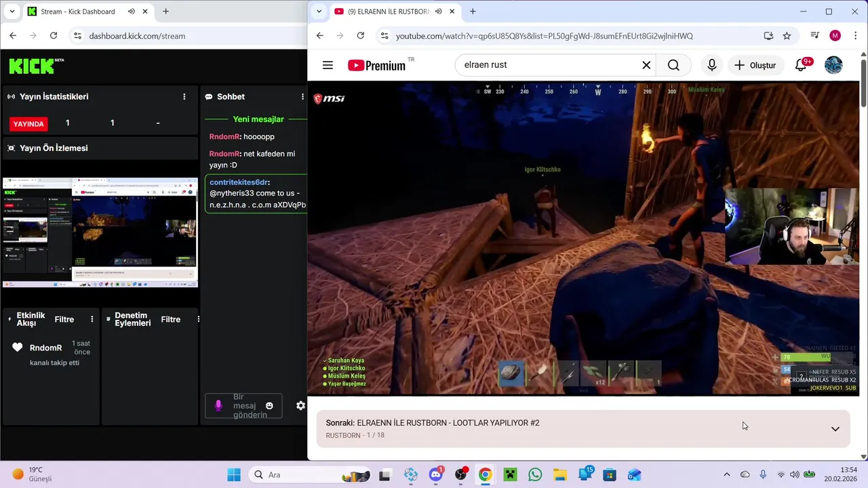Image resolution: width=868 pixels, height=488 pixels.
Task: Jump to Yeni mesajlar in chat
Action: point(258,119)
